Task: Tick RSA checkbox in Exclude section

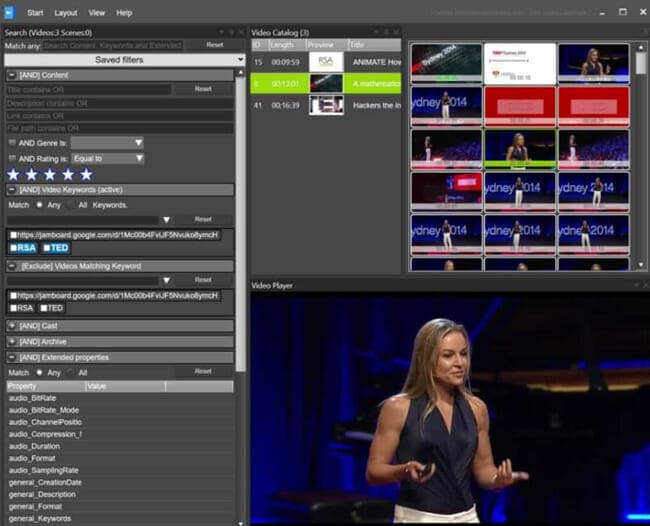Action: [13, 308]
